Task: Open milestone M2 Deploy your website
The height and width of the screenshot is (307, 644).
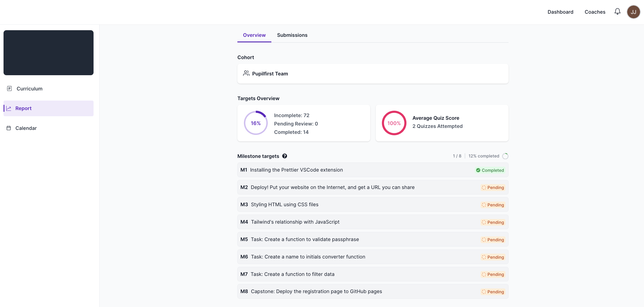Action: 332,187
